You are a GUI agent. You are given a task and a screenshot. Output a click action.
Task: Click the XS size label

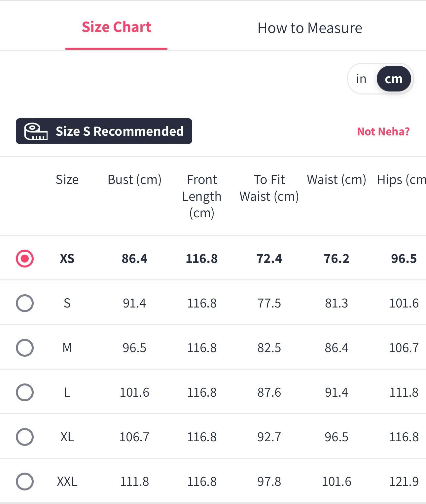(x=67, y=258)
